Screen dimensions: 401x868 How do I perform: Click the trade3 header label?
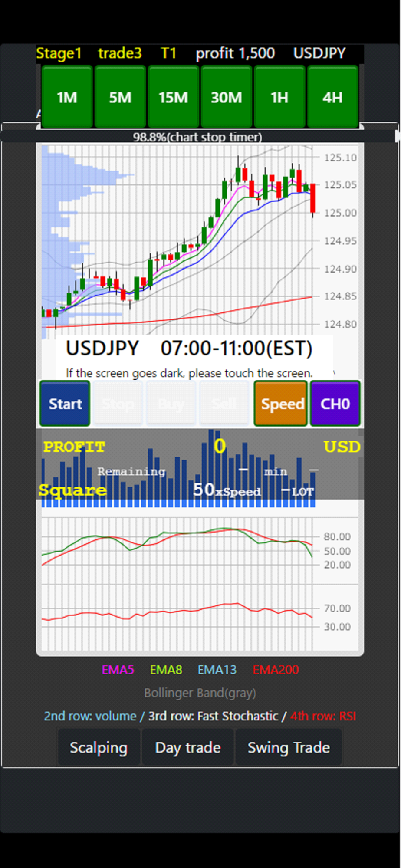pyautogui.click(x=120, y=53)
